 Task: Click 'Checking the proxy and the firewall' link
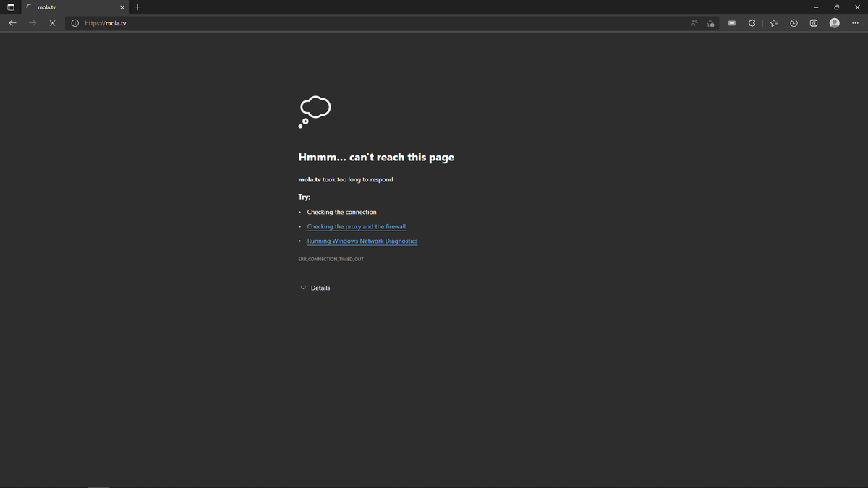click(x=356, y=226)
